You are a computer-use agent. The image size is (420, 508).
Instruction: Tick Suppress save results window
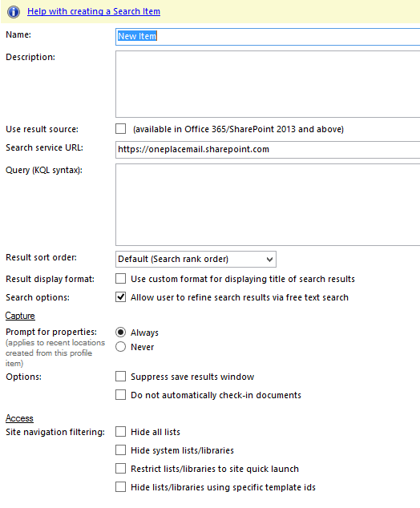pos(121,377)
